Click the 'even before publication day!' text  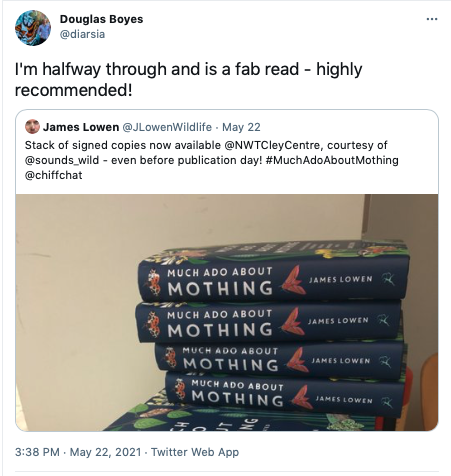click(187, 160)
